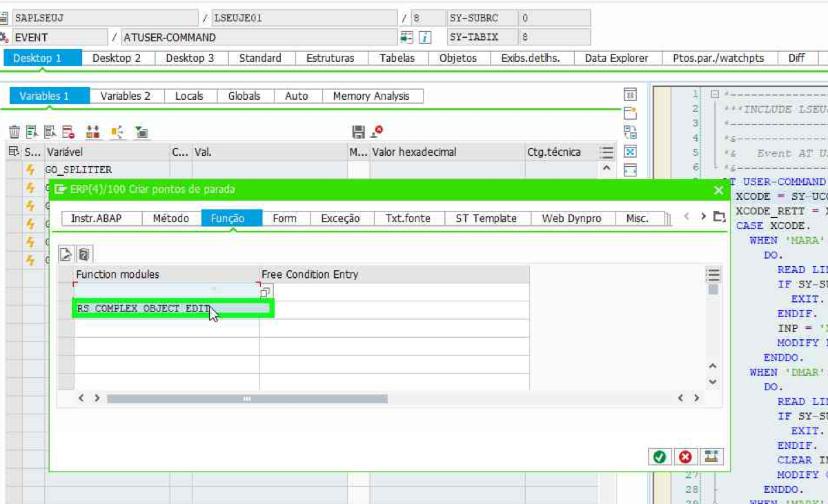Open the Memory Analysis tab
The image size is (828, 504).
[x=371, y=96]
